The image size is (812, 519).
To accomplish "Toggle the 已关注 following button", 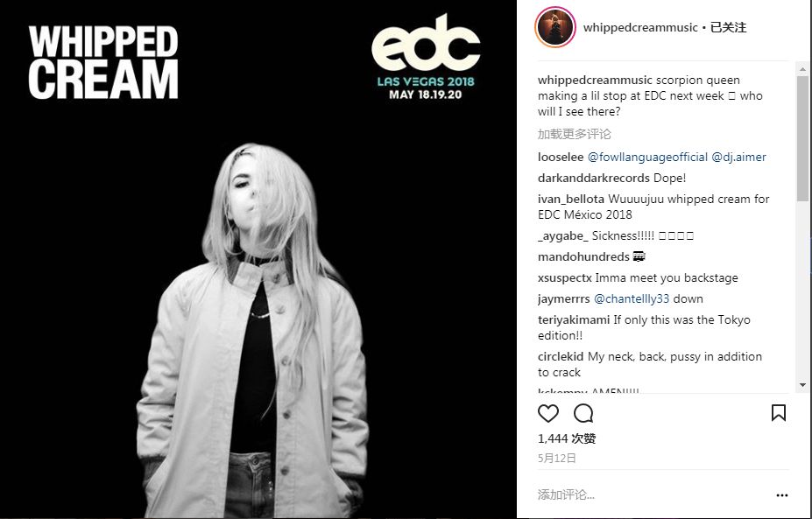I will pos(728,27).
